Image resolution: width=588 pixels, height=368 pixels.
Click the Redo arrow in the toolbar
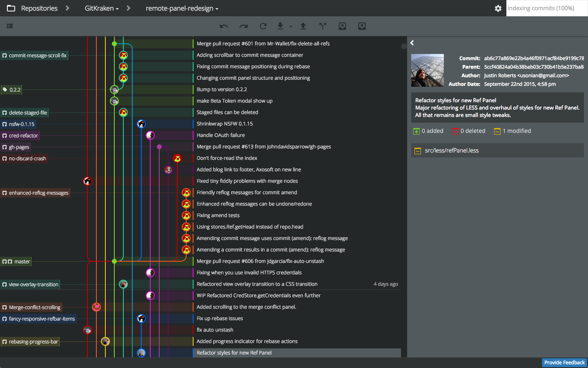click(x=243, y=26)
